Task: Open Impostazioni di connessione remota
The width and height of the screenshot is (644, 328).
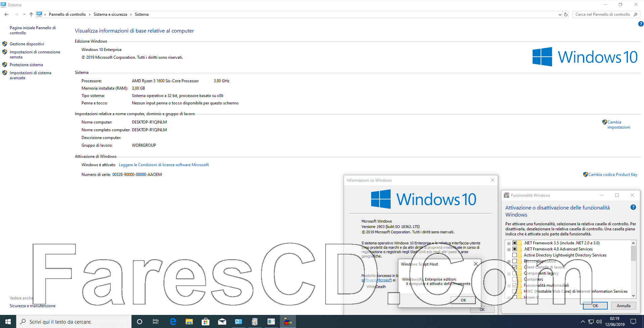Action: [x=35, y=54]
